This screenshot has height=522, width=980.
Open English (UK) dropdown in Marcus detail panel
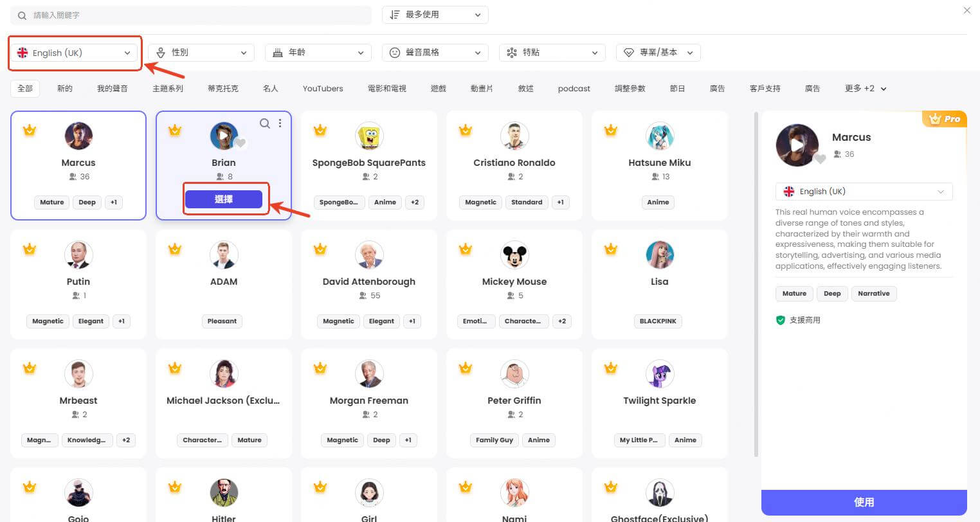[x=864, y=192]
